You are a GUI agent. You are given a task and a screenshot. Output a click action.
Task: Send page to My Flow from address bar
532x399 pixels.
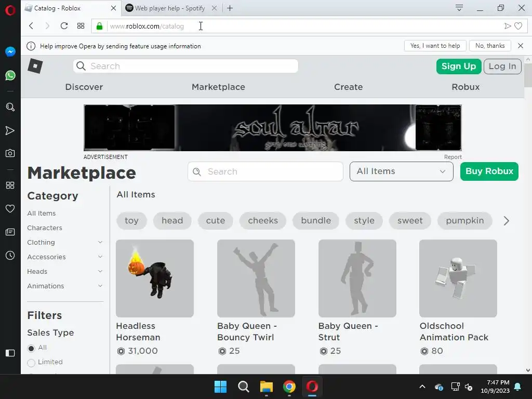point(508,26)
